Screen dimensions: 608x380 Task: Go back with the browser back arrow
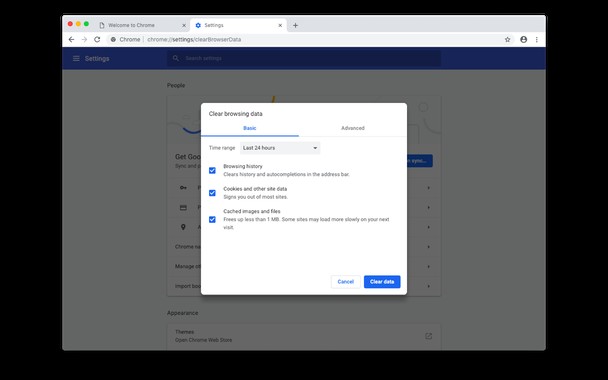[x=71, y=40]
